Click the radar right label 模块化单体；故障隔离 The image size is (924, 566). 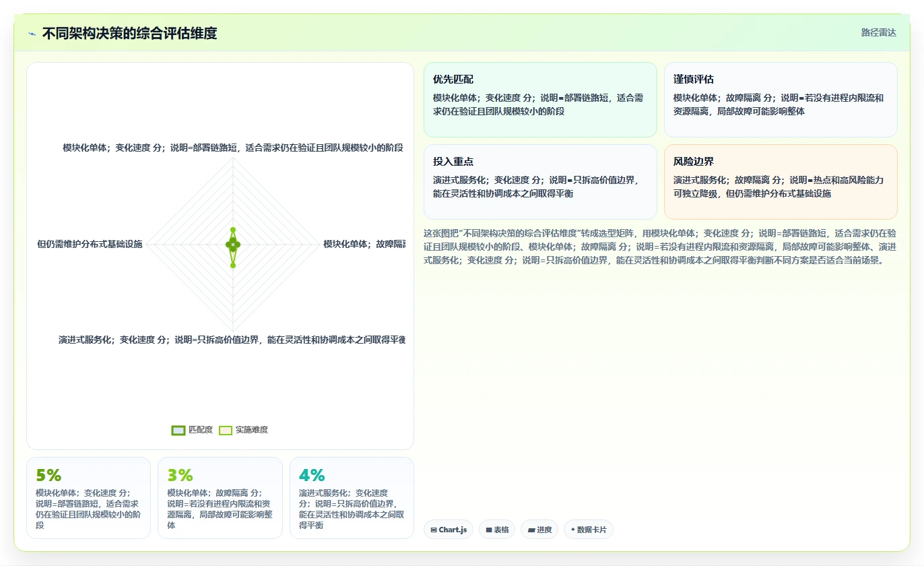(364, 244)
